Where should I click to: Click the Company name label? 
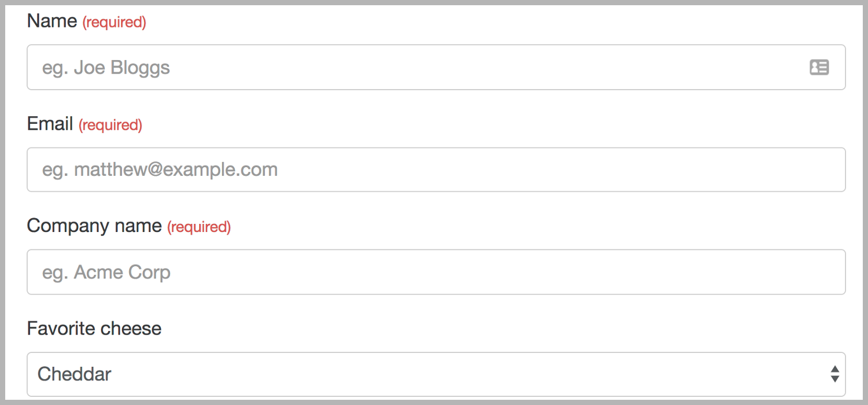[94, 226]
